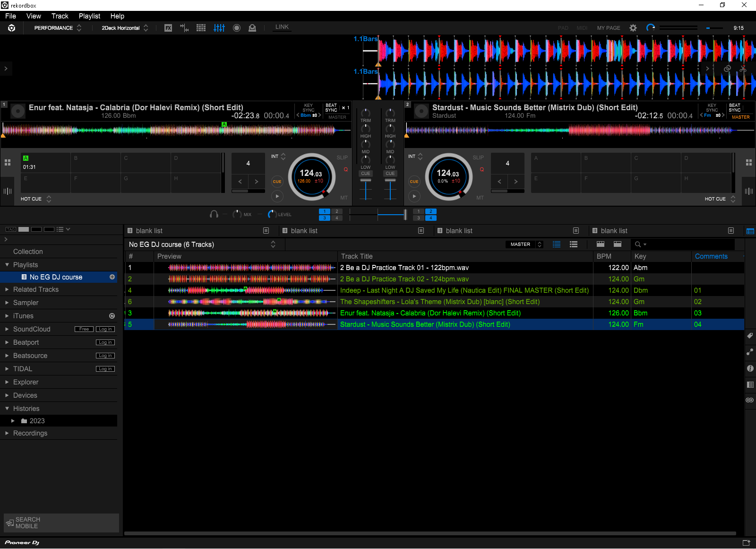Set deck 1 as MASTER
Image resolution: width=756 pixels, height=549 pixels.
pos(337,117)
